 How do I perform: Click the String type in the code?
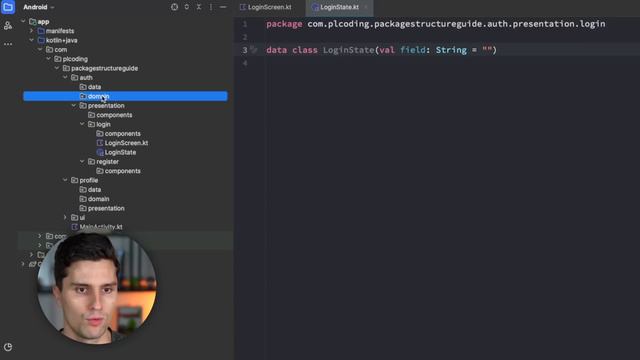(x=451, y=50)
